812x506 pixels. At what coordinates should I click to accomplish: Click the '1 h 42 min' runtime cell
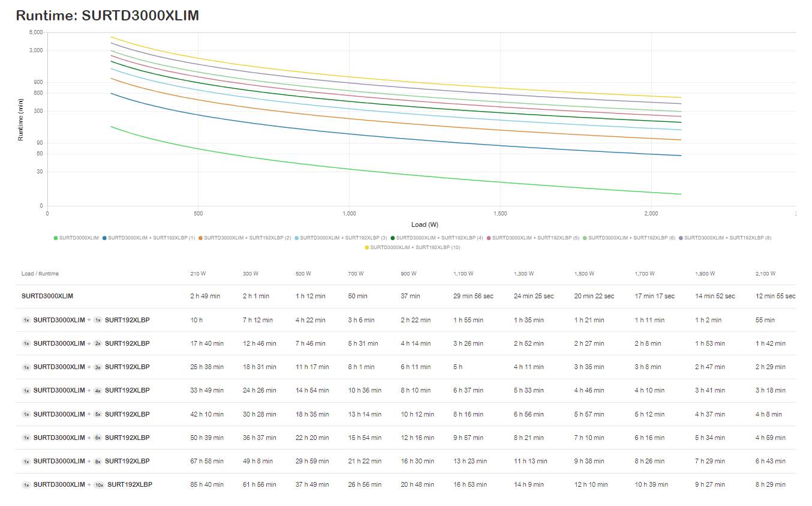(771, 343)
